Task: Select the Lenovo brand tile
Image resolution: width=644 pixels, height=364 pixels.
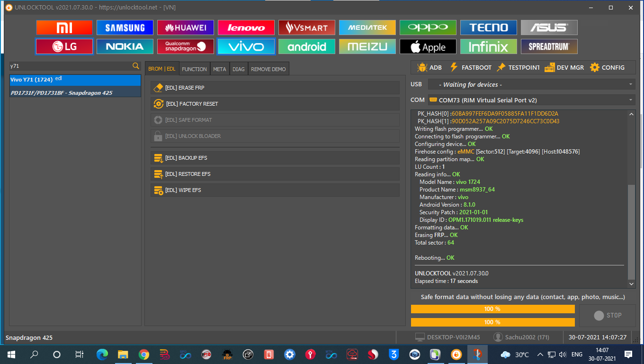Action: [x=246, y=27]
